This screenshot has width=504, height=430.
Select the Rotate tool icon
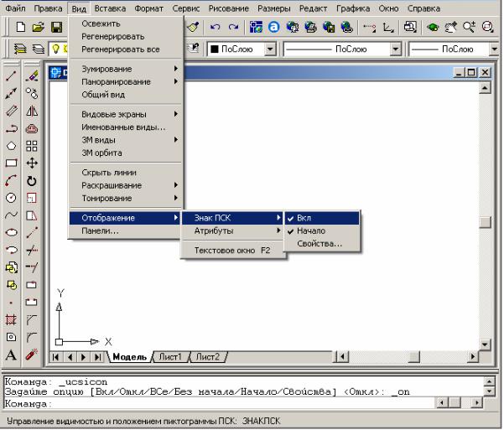coord(32,181)
